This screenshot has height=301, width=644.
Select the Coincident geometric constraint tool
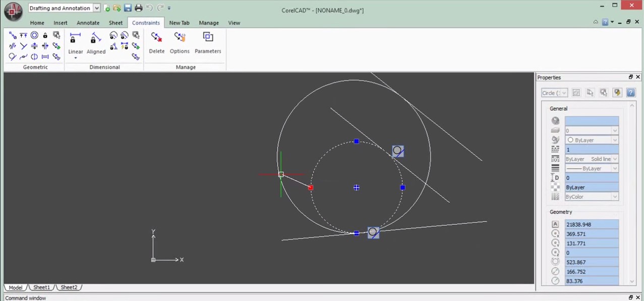click(x=12, y=35)
